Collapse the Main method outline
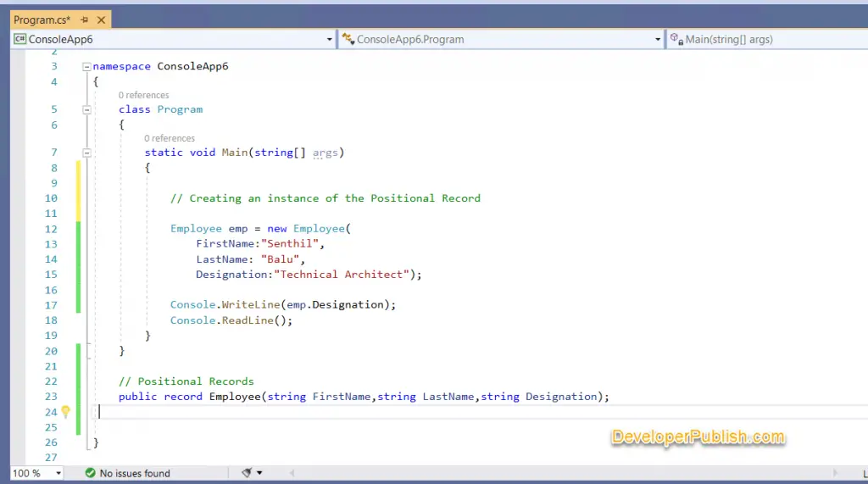The height and width of the screenshot is (484, 868). point(86,153)
